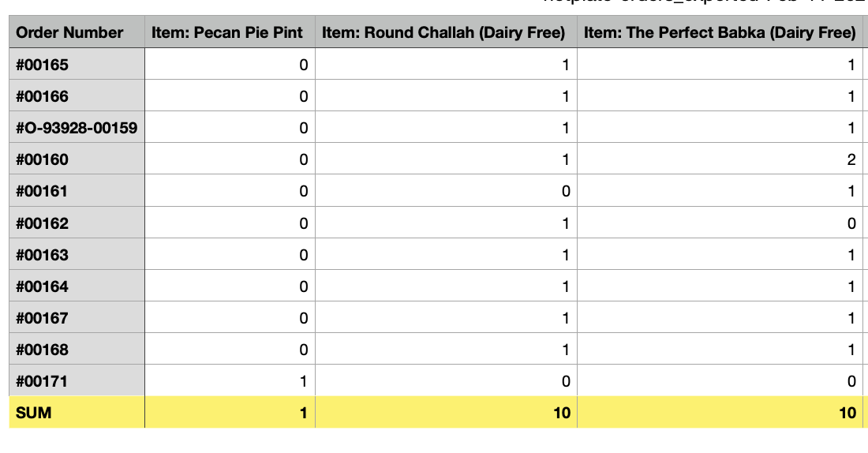Click the Order Number column header
868x453 pixels.
click(69, 33)
